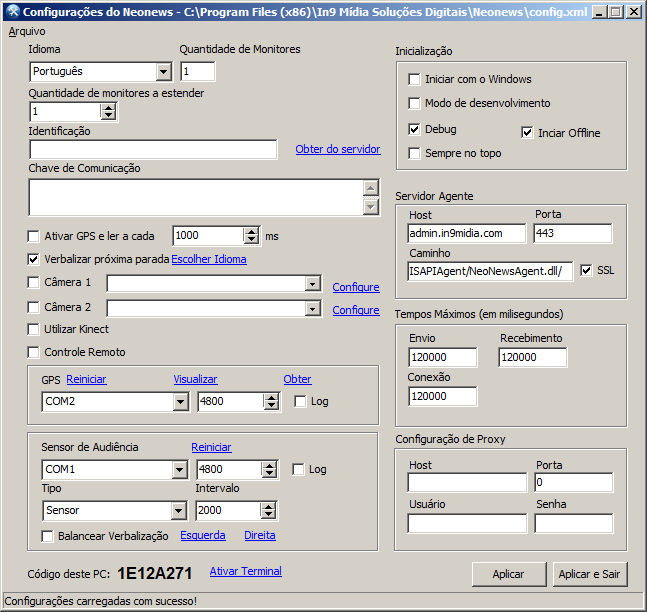Screen dimensions: 647x612
Task: Click the GPS Obter link
Action: pos(297,379)
